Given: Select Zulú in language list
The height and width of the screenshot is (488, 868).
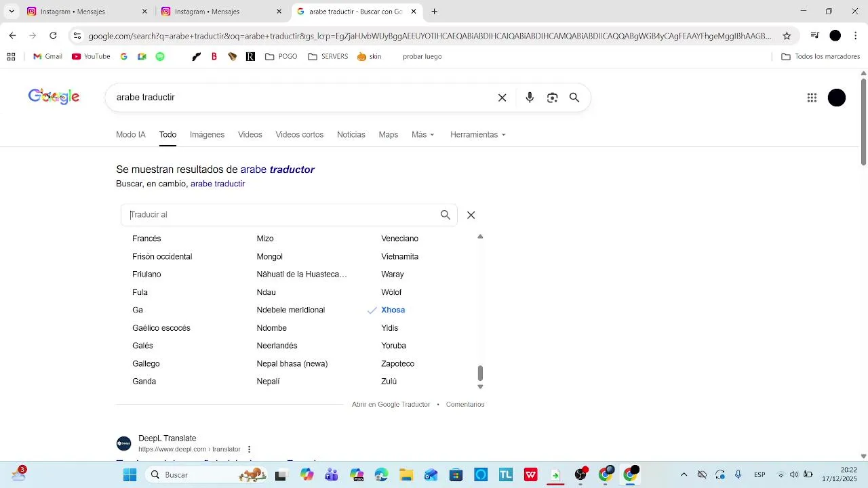Looking at the screenshot, I should click(389, 382).
